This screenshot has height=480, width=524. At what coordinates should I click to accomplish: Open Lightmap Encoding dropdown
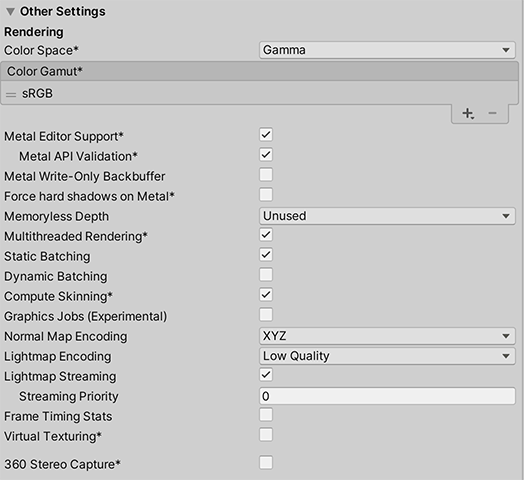(387, 356)
